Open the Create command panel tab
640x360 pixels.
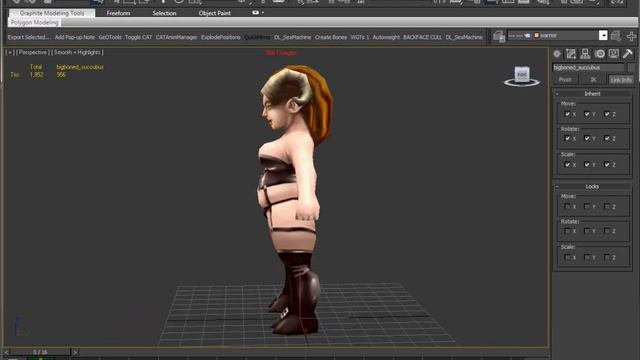pyautogui.click(x=557, y=53)
